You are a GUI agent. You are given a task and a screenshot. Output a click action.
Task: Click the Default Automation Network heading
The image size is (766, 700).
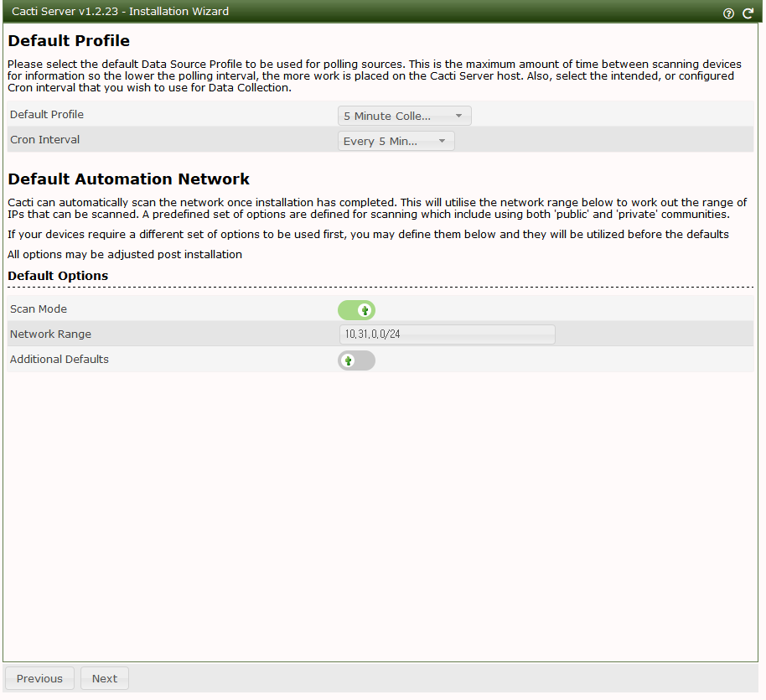(x=128, y=179)
